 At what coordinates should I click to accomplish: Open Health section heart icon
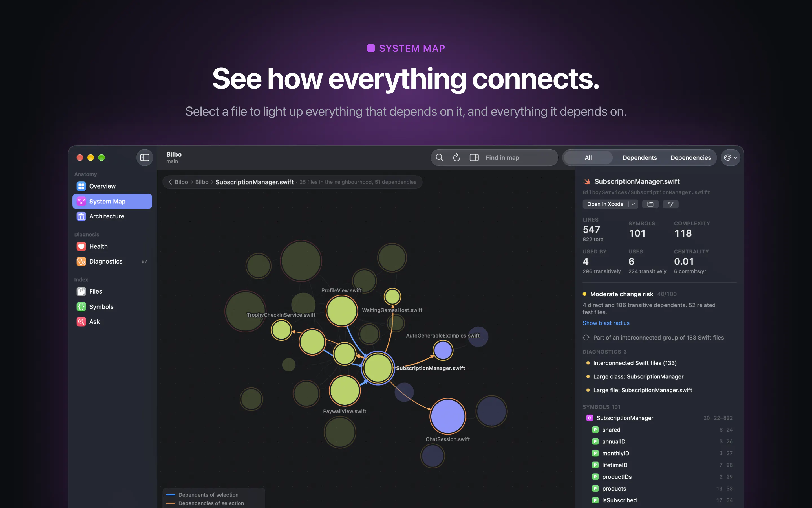tap(81, 246)
